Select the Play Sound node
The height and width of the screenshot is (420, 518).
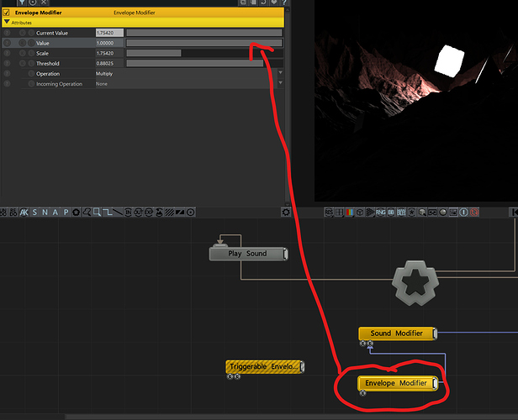tap(248, 254)
